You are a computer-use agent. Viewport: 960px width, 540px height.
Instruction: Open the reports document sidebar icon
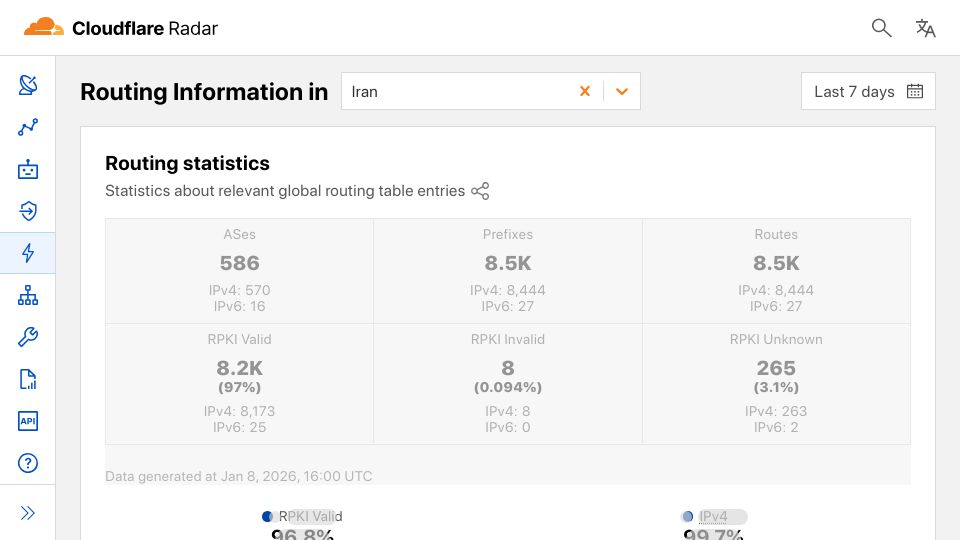[28, 379]
